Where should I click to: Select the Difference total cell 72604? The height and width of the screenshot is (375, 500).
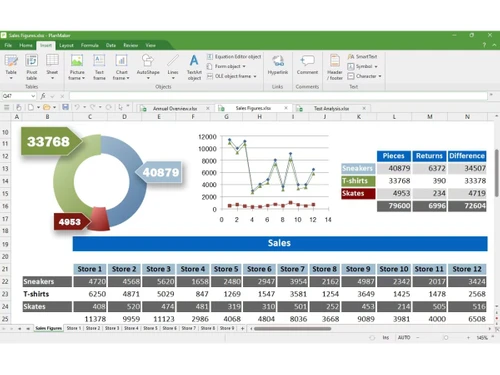click(467, 206)
